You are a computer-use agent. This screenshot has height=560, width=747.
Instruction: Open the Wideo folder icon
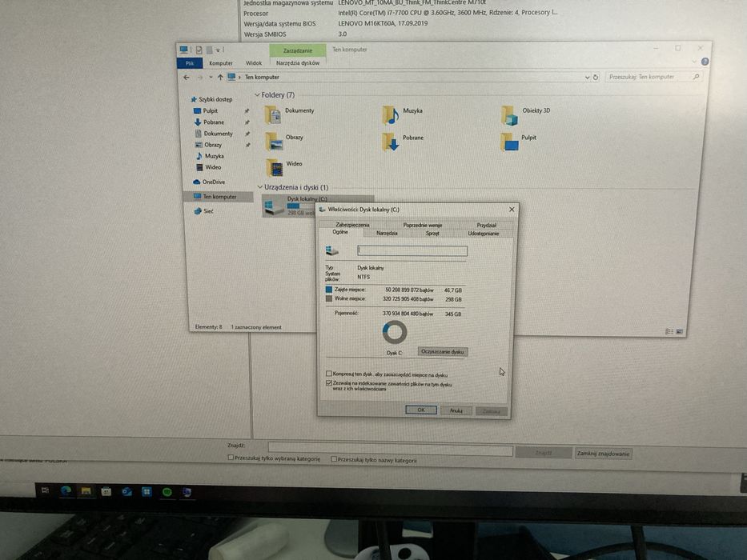click(275, 168)
